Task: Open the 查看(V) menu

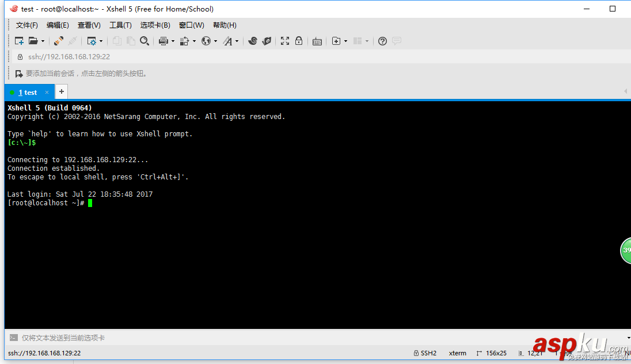Action: 89,25
